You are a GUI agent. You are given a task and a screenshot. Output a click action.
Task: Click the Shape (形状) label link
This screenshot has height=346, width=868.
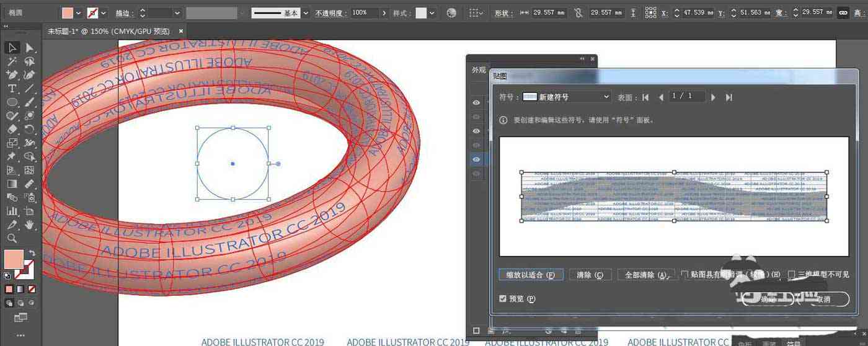pos(503,12)
